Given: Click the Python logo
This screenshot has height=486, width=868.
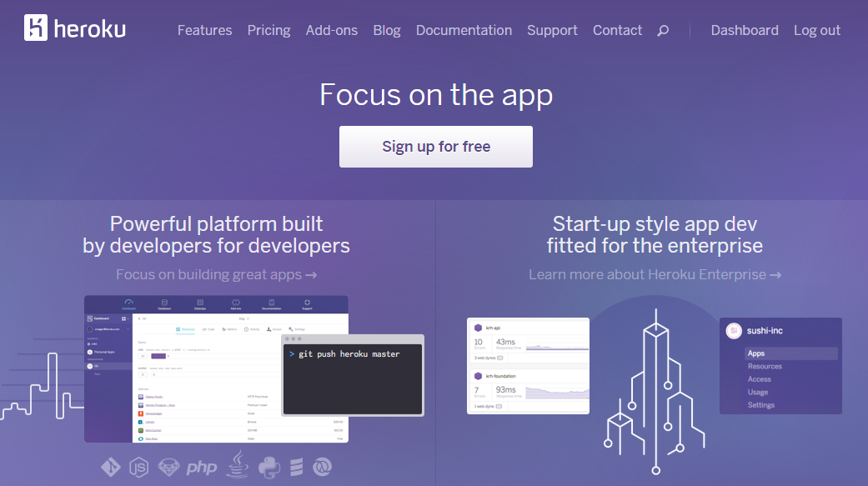Looking at the screenshot, I should point(269,468).
